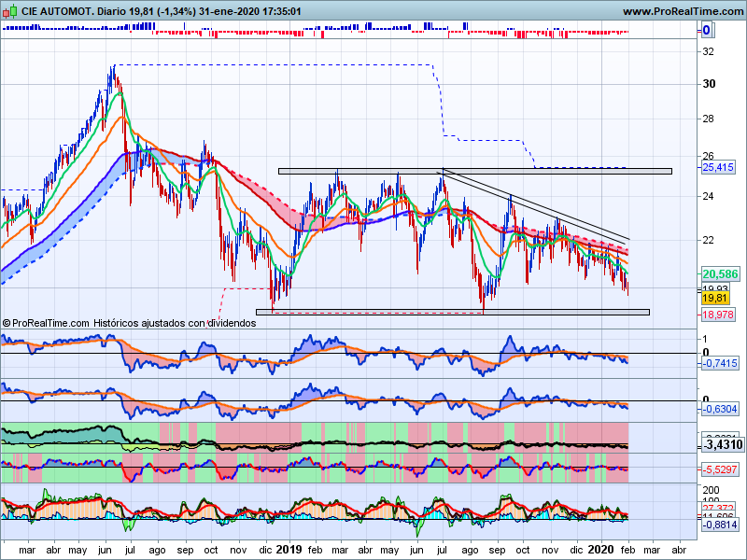This screenshot has width=747, height=560.
Task: Click the 2019 year label on the time axis
Action: coord(289,550)
